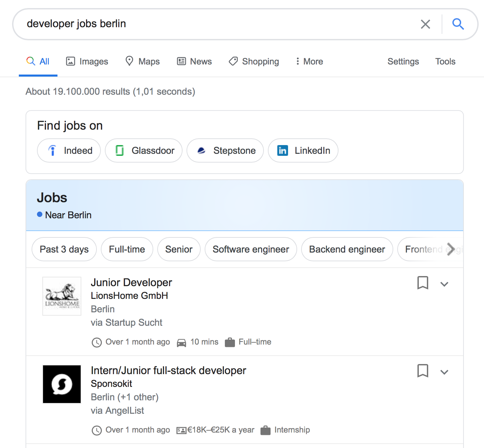Click the Indeed logo icon
Screen dimensions: 484x448
(x=52, y=150)
